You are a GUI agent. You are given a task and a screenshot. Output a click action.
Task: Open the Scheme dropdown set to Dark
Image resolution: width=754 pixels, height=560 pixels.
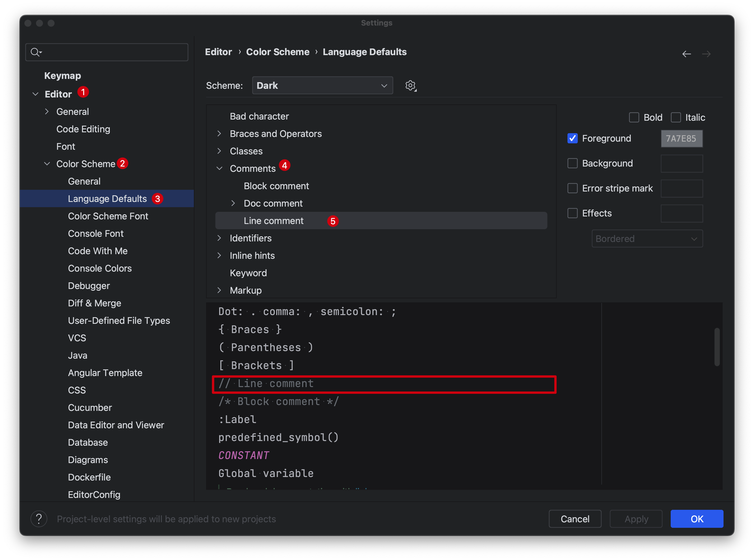pyautogui.click(x=322, y=85)
